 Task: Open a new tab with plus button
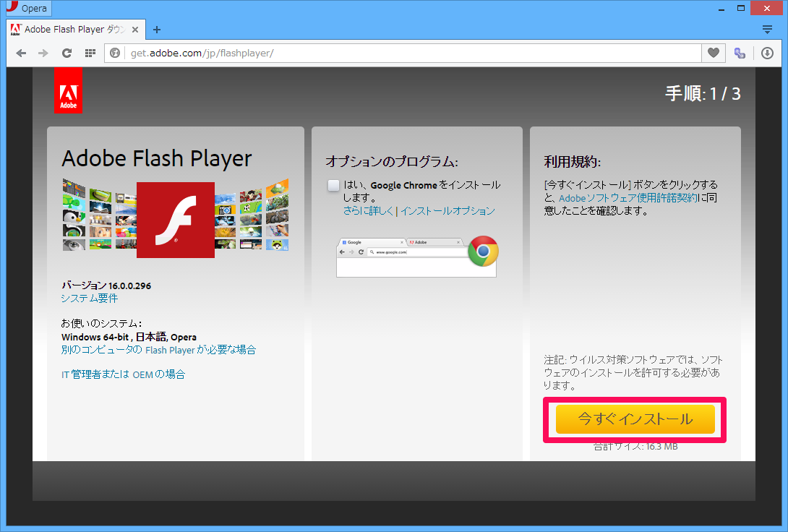coord(157,30)
